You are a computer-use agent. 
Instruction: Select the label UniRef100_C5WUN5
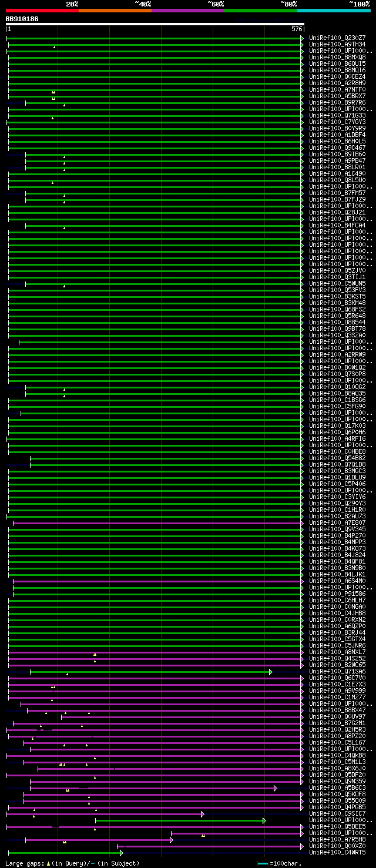(x=337, y=283)
